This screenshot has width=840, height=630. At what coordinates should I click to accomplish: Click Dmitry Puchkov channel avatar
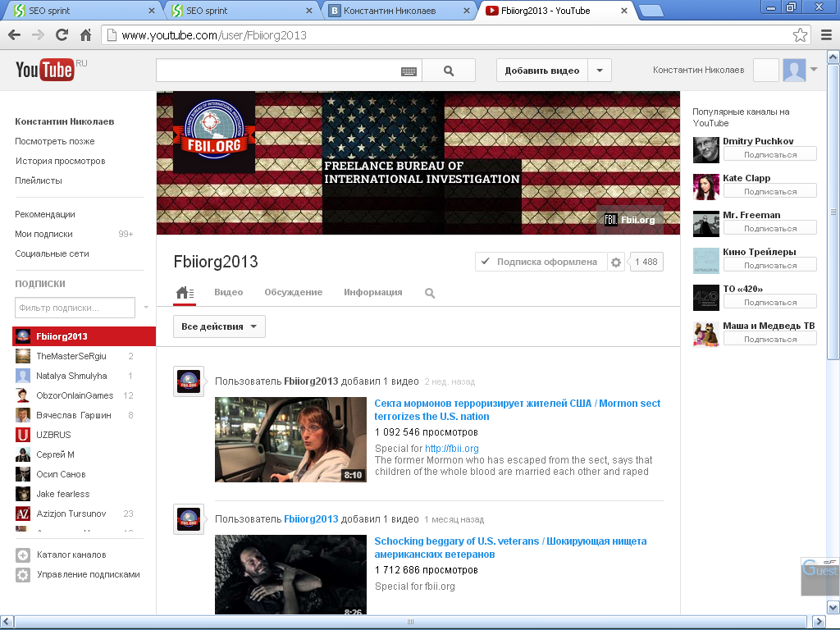point(706,150)
